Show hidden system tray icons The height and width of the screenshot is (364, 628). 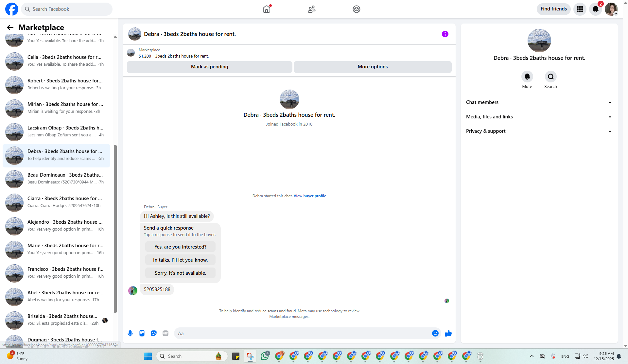click(x=532, y=356)
